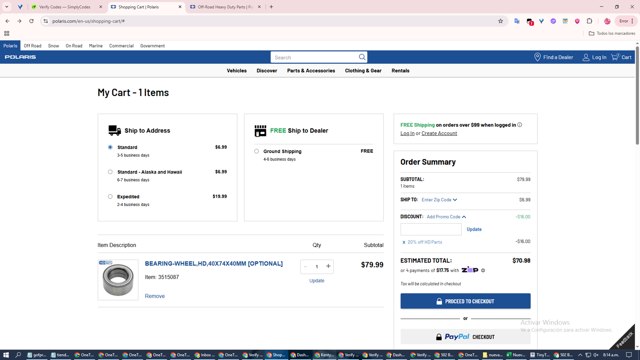Remove the bearing wheel item
The height and width of the screenshot is (360, 640).
[155, 296]
